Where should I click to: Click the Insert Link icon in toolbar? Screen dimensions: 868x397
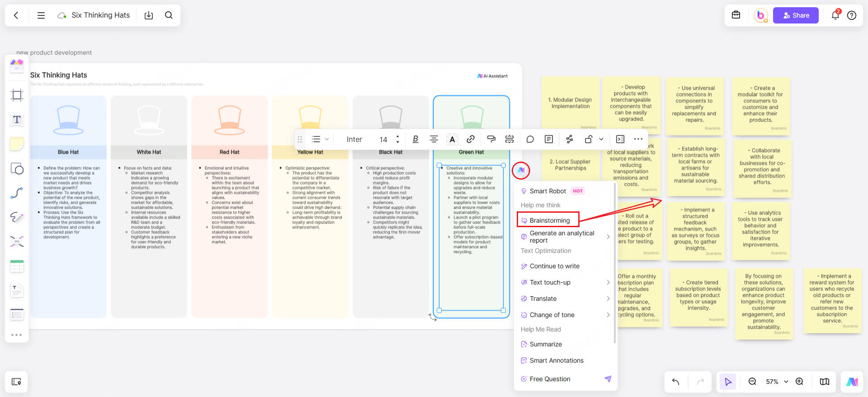(x=471, y=139)
